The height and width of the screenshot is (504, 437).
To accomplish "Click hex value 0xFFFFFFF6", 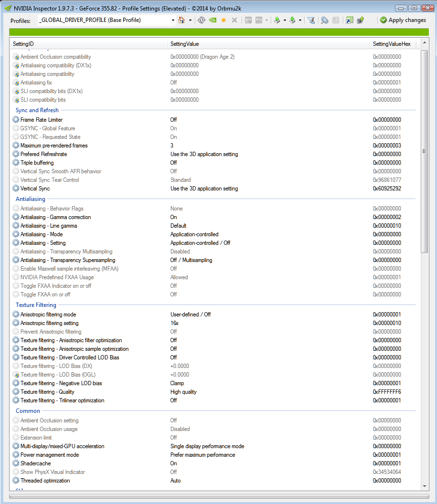I will [x=387, y=392].
